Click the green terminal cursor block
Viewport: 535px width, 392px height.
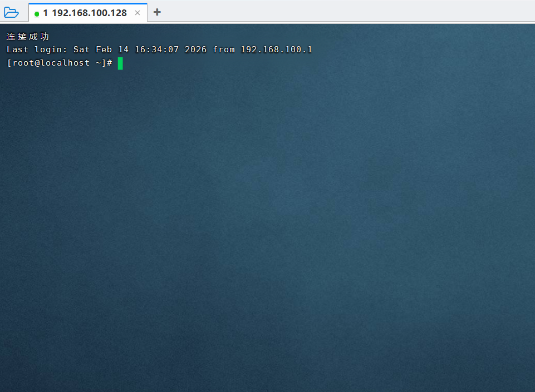point(120,63)
